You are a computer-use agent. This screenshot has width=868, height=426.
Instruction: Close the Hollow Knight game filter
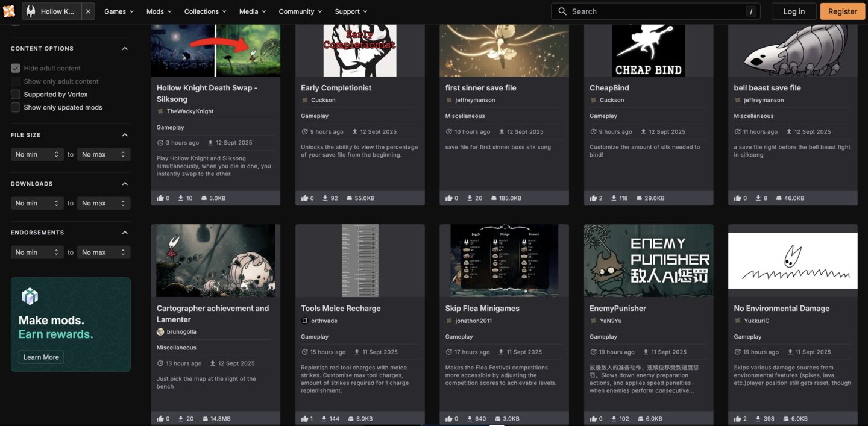click(x=88, y=11)
